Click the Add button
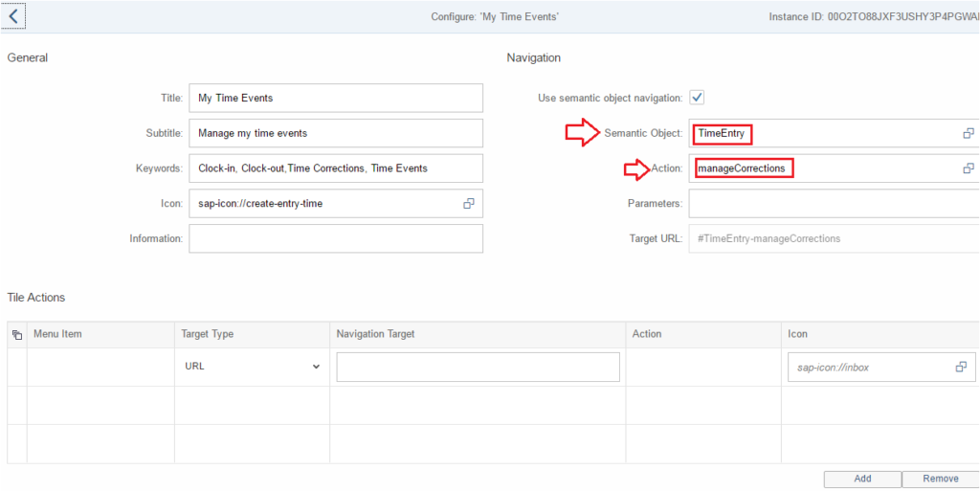The width and height of the screenshot is (980, 492). point(862,479)
